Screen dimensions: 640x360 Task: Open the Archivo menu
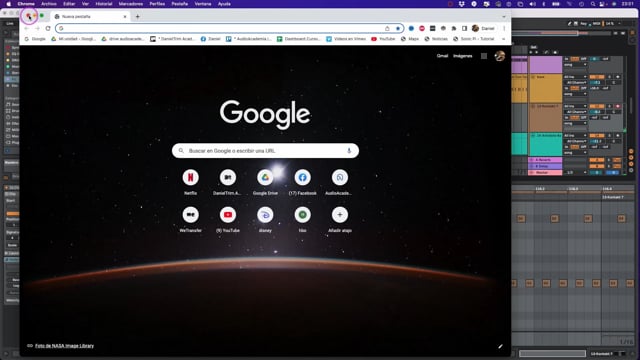pyautogui.click(x=49, y=4)
